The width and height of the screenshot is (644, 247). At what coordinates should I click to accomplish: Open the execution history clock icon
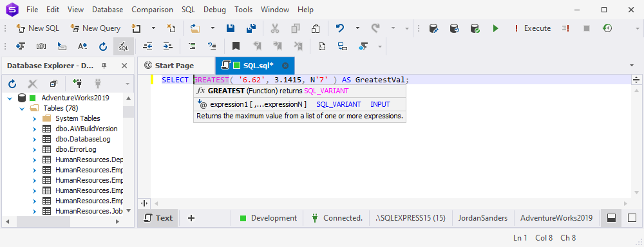point(607,28)
